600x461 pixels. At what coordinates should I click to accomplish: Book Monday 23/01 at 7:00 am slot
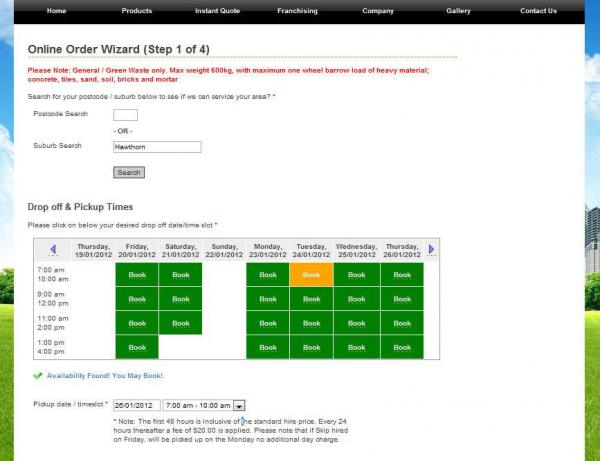pyautogui.click(x=267, y=274)
